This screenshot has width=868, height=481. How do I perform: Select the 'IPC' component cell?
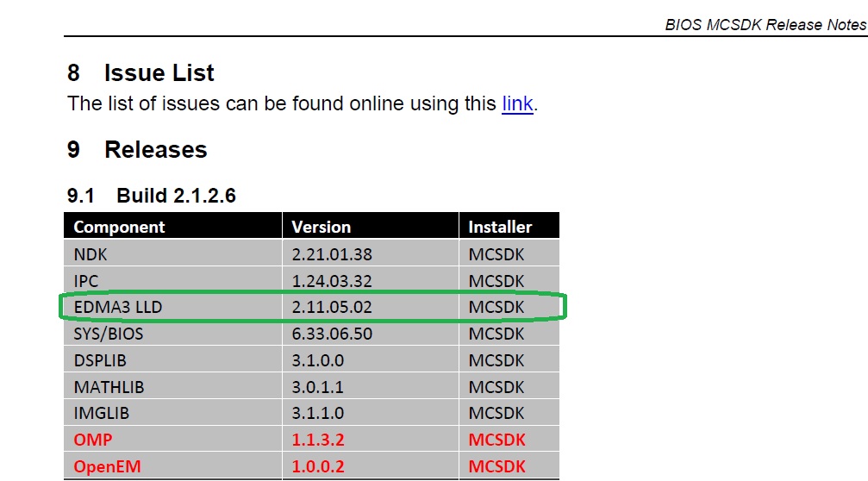pos(172,281)
